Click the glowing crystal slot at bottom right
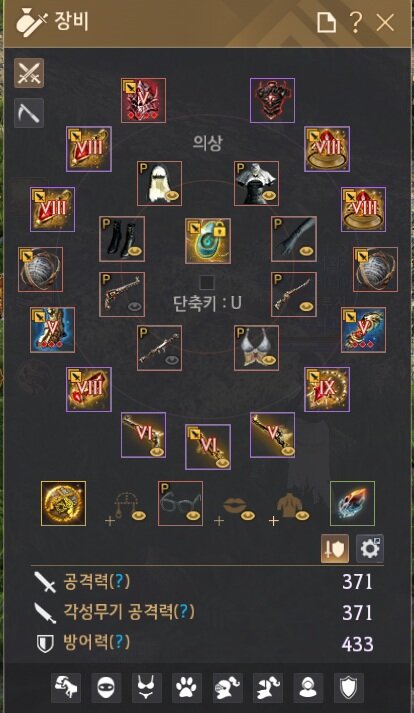The width and height of the screenshot is (414, 713). (x=353, y=503)
